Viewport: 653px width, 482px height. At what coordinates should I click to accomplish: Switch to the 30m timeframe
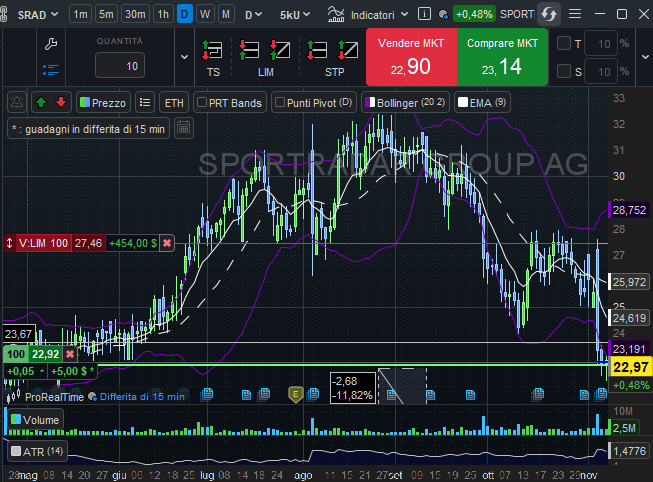tap(134, 15)
